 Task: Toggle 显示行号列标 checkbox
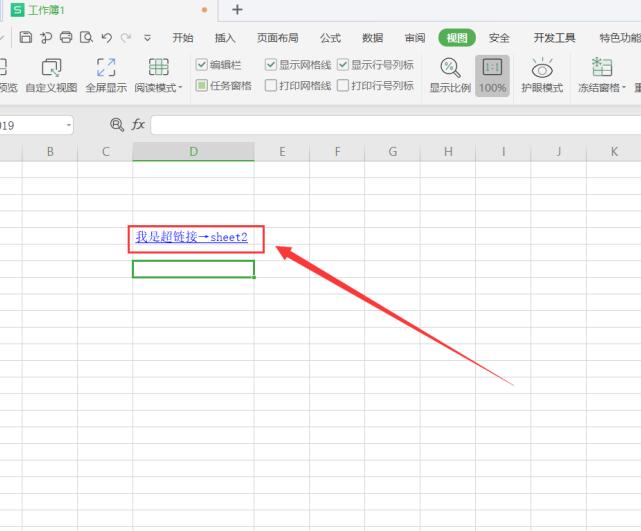[343, 65]
